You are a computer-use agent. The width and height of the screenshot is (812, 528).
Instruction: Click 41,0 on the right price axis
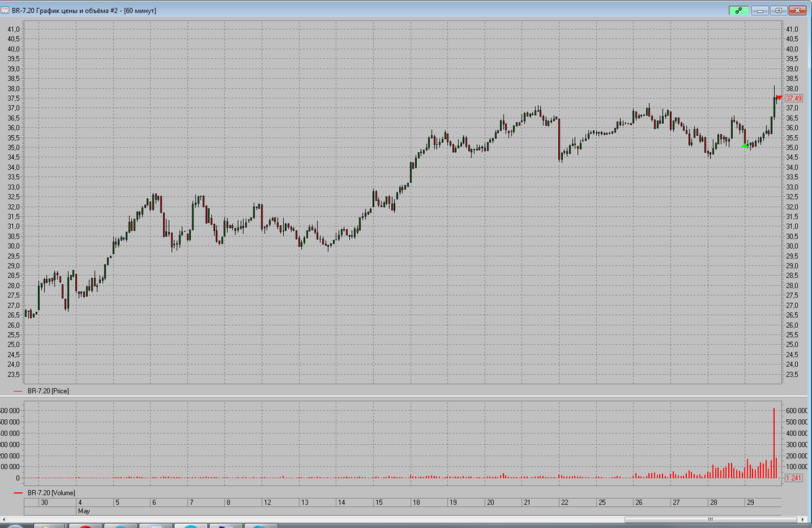click(791, 30)
